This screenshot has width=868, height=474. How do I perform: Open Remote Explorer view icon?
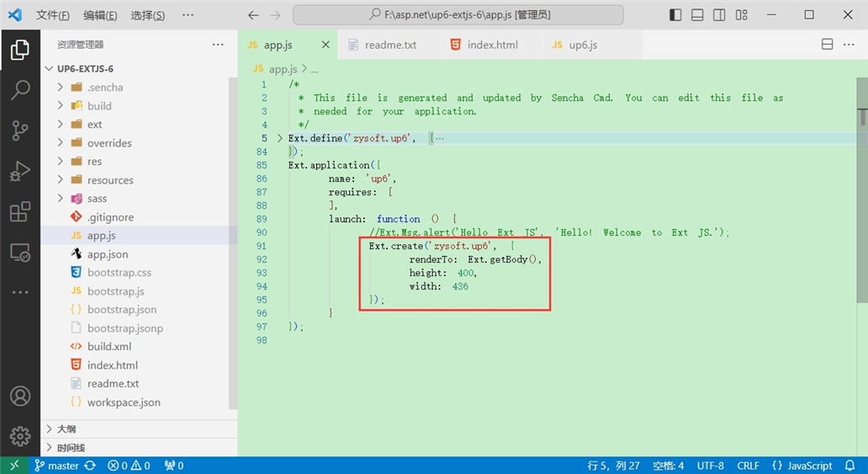point(20,252)
